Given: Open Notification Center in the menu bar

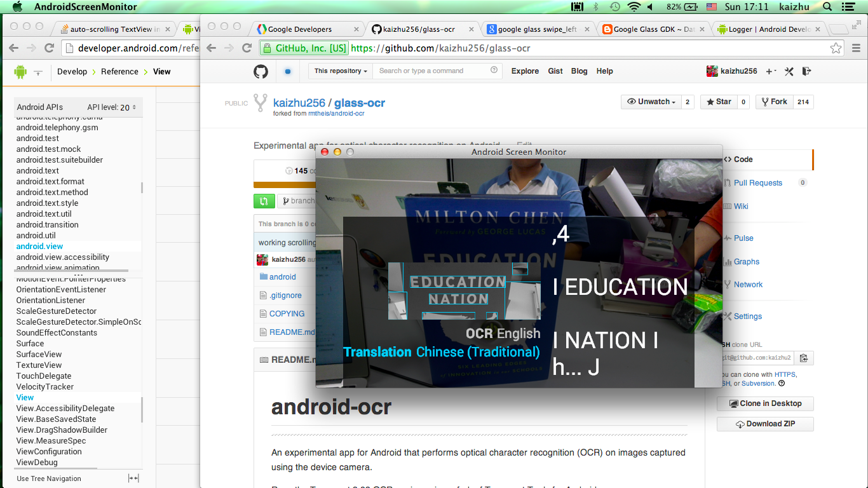Looking at the screenshot, I should [x=848, y=7].
